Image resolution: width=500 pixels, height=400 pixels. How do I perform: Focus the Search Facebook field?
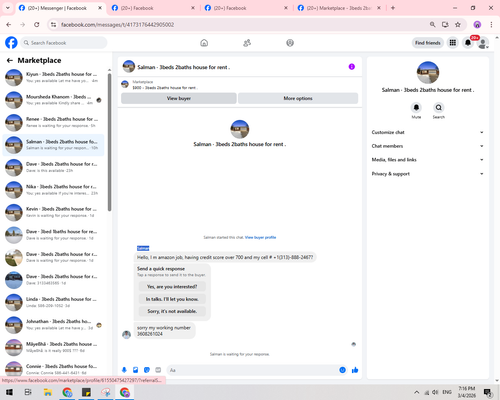pos(64,43)
